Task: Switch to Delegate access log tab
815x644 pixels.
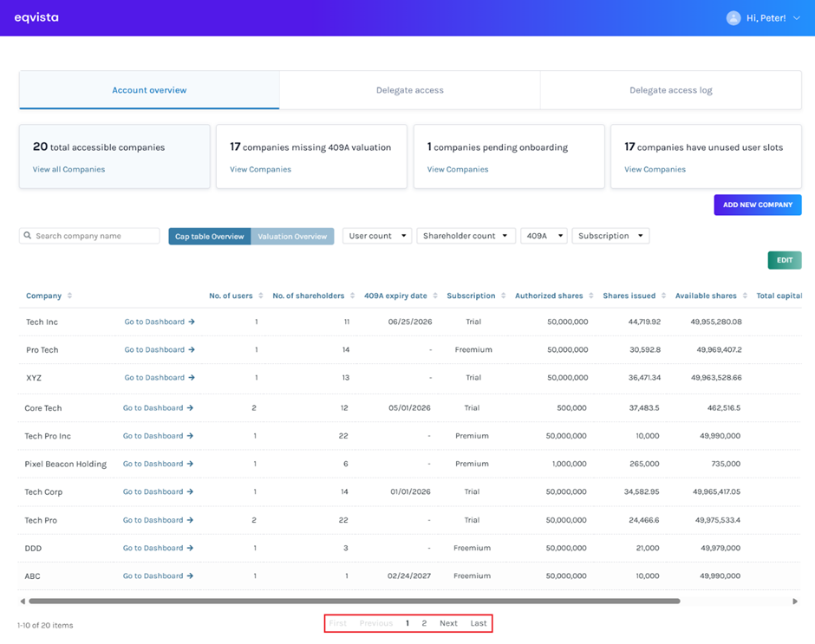Action: [670, 90]
